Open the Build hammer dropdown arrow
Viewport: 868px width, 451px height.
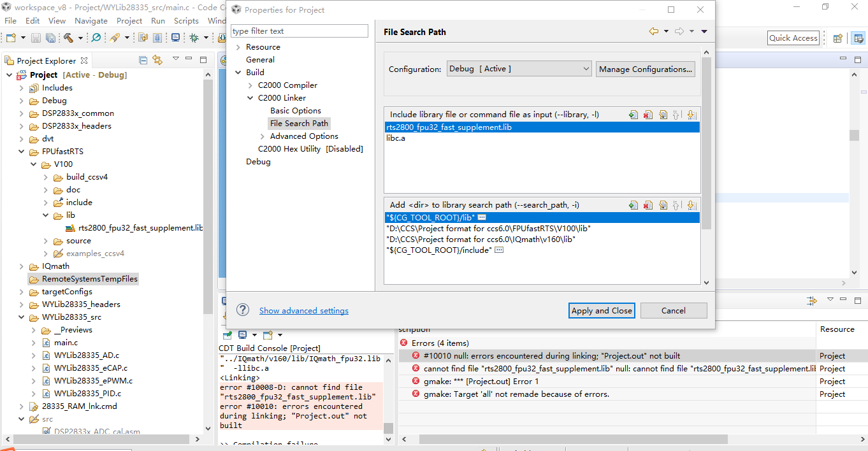click(80, 38)
